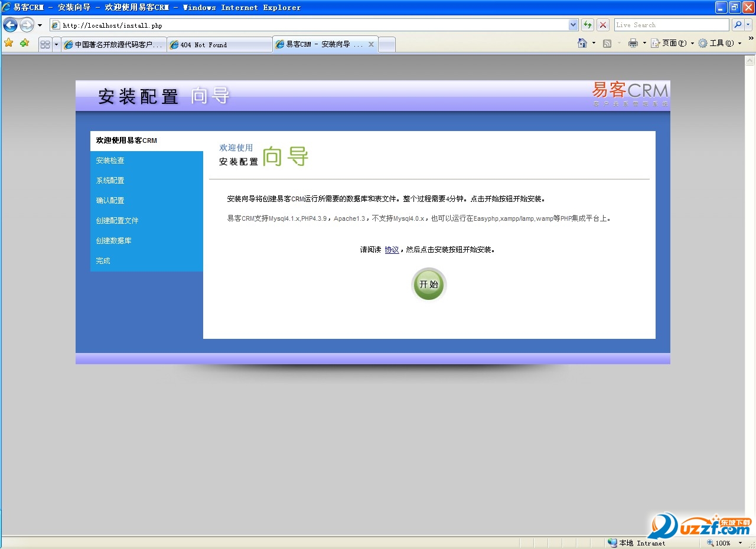Open the Favorites Center star icon
The width and height of the screenshot is (756, 549).
click(x=9, y=43)
